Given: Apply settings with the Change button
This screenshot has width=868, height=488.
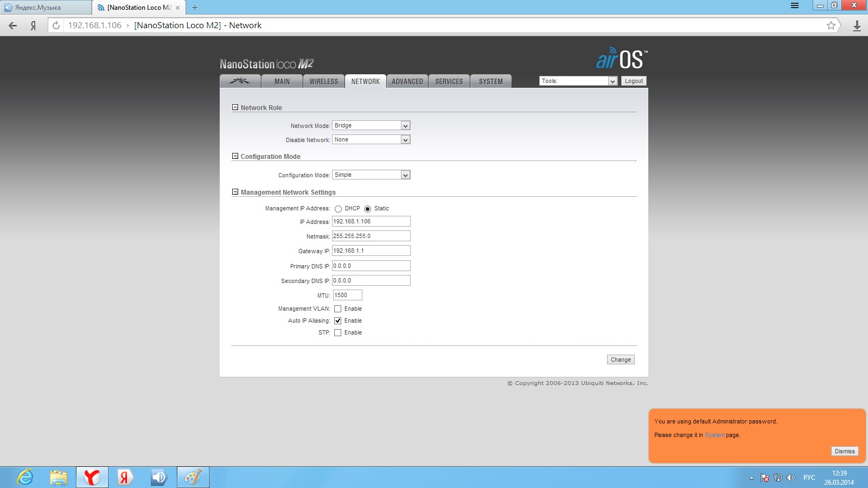Looking at the screenshot, I should pyautogui.click(x=621, y=359).
